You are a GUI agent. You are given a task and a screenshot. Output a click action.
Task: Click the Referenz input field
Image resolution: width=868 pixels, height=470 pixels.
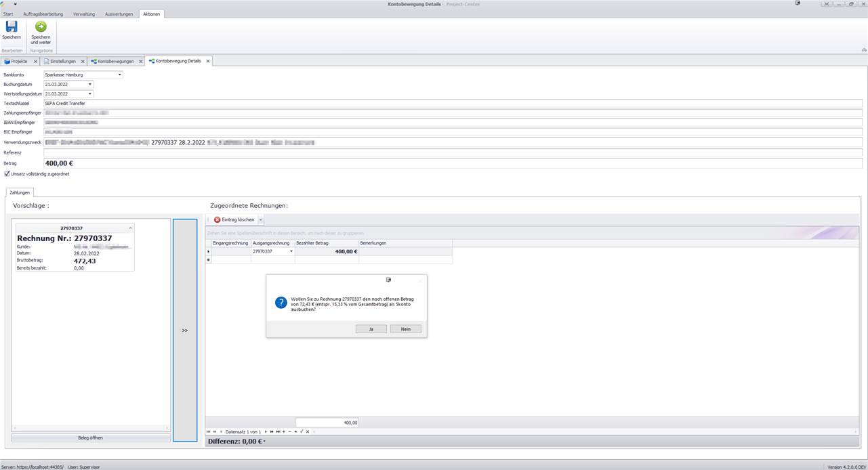(x=453, y=153)
